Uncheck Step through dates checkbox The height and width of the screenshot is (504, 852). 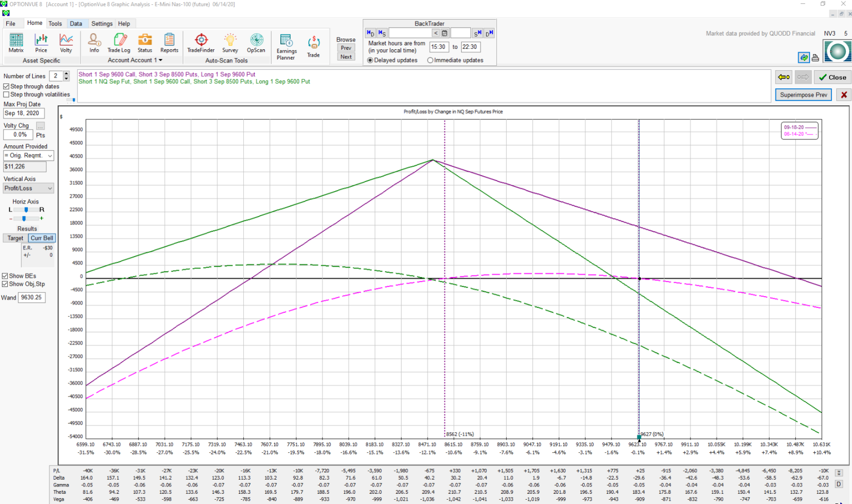[6, 86]
